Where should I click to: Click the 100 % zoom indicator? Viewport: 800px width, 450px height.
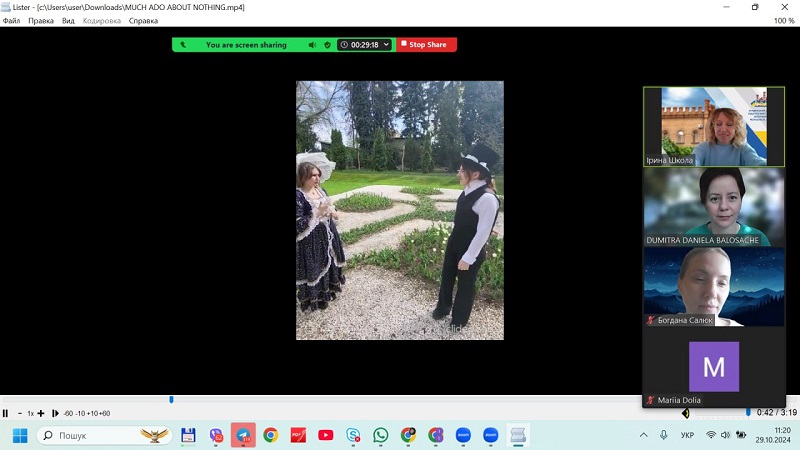pyautogui.click(x=784, y=21)
